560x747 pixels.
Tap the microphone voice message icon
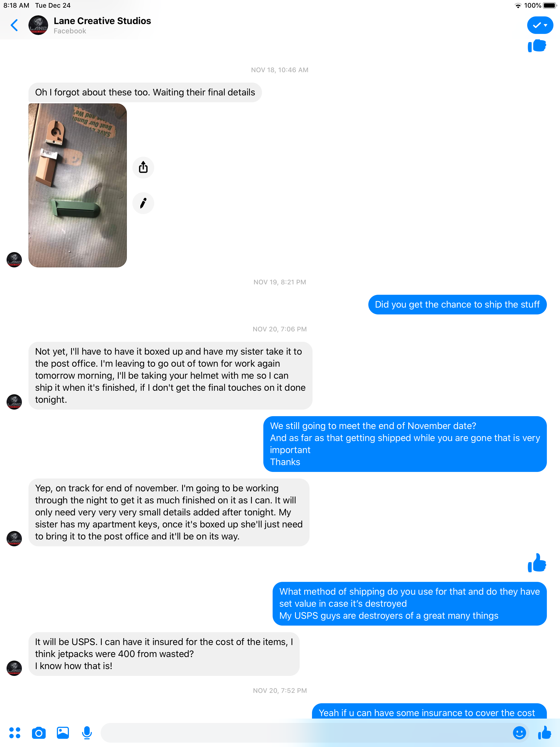tap(87, 733)
